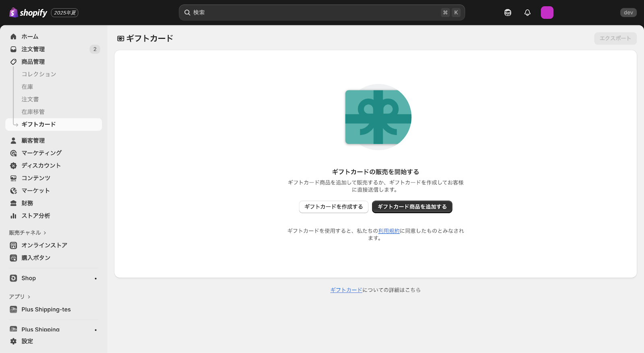The height and width of the screenshot is (353, 644).
Task: Click the エクスポート button
Action: point(615,38)
